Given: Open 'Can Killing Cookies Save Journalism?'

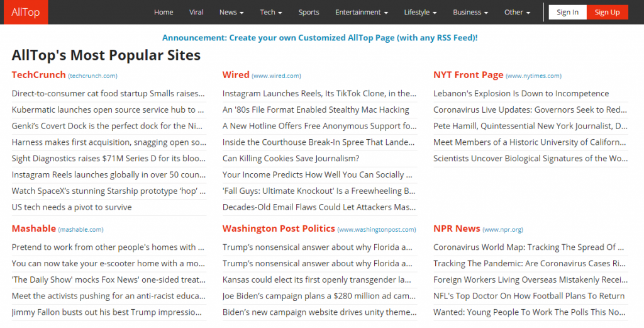Looking at the screenshot, I should tap(291, 159).
